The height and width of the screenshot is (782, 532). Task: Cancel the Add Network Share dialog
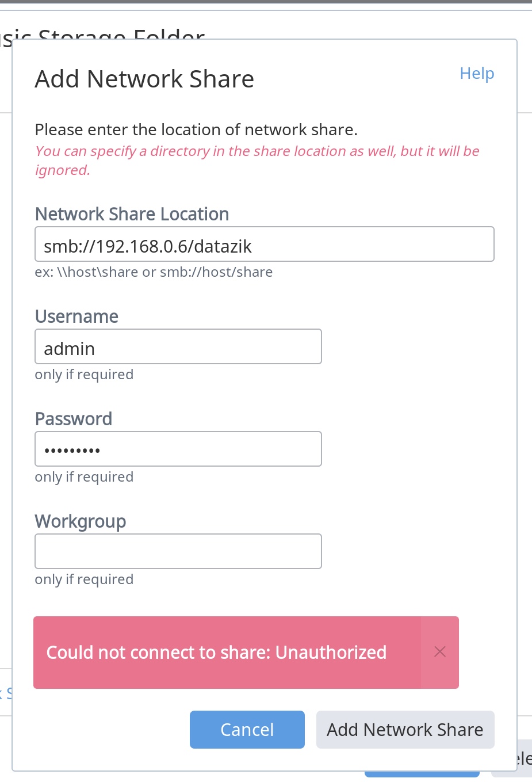coord(247,730)
